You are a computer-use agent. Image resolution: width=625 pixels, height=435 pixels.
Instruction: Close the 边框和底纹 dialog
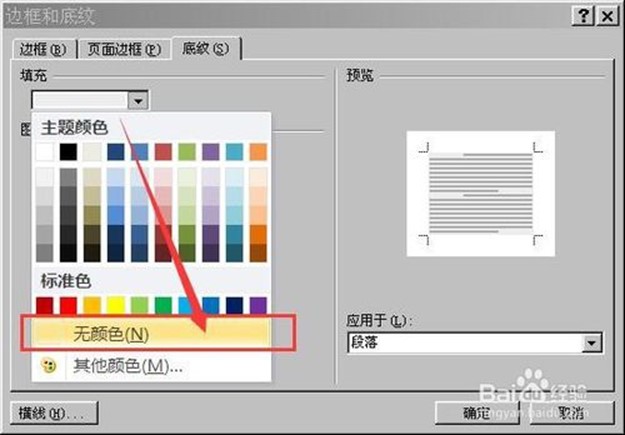click(604, 15)
